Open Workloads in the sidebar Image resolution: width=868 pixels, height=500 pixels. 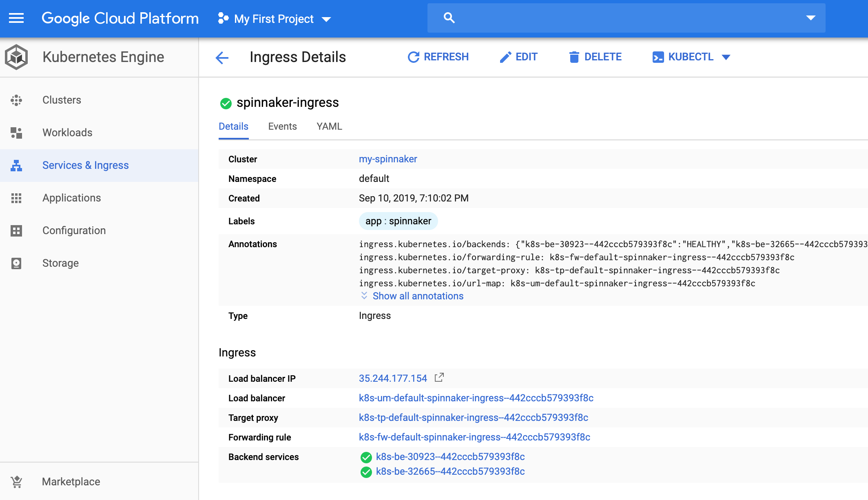tap(67, 133)
